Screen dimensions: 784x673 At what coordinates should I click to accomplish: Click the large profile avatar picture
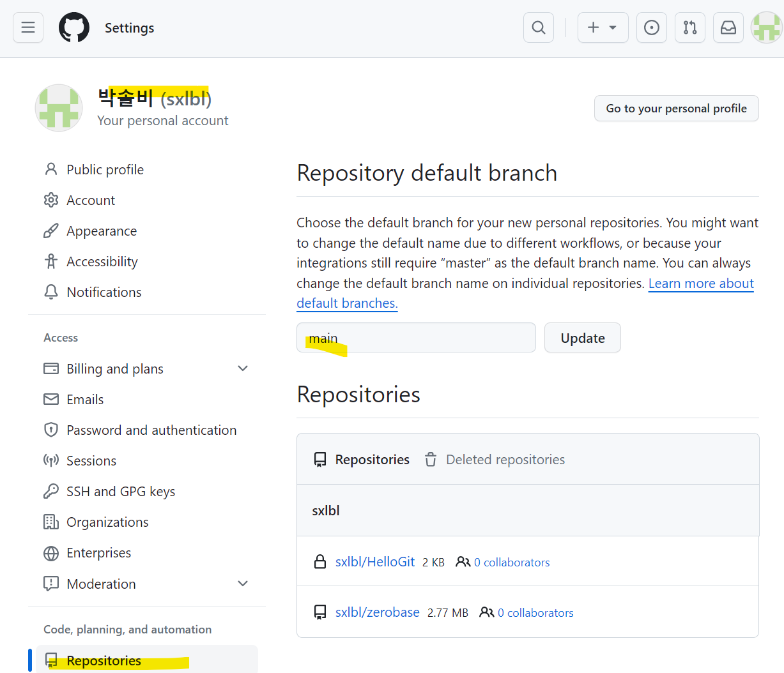point(59,108)
